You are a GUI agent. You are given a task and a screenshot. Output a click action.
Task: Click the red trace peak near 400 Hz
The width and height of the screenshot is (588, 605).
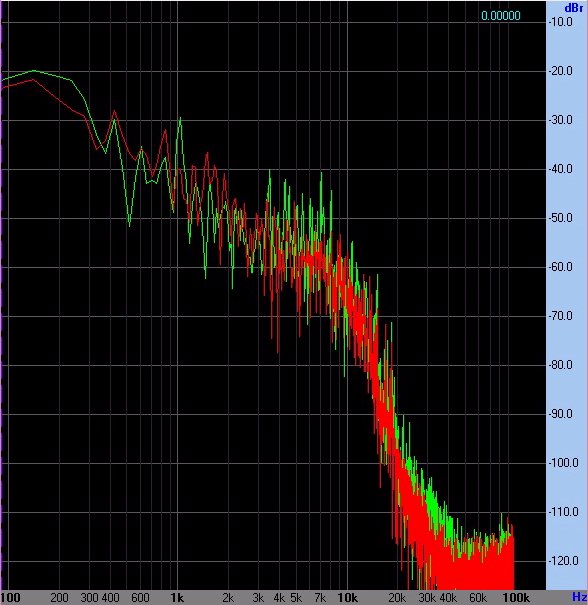click(114, 112)
